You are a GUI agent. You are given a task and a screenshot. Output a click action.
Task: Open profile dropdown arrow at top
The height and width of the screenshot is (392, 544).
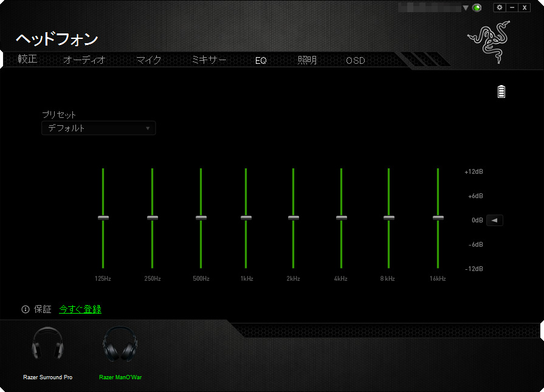(466, 8)
